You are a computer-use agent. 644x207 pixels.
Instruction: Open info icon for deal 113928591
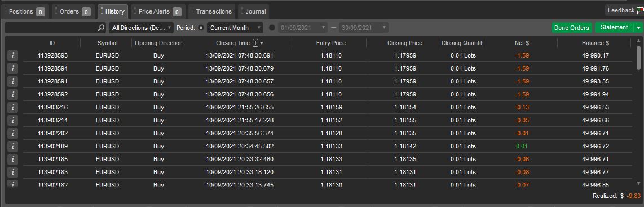pos(13,81)
